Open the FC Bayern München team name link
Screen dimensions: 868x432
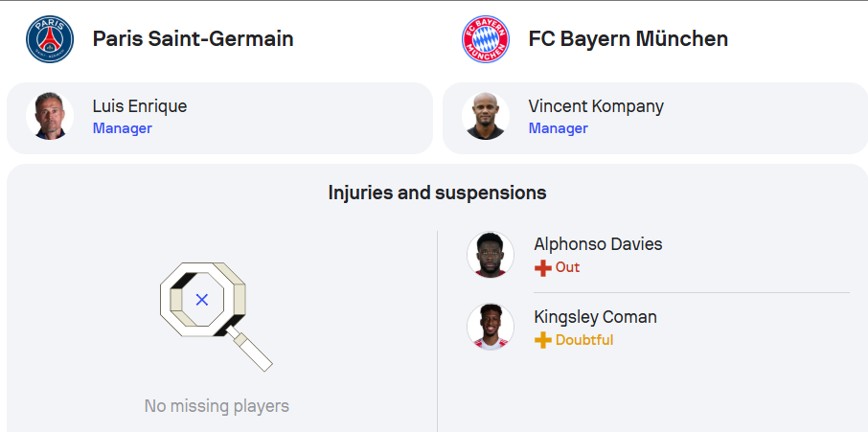click(x=628, y=39)
